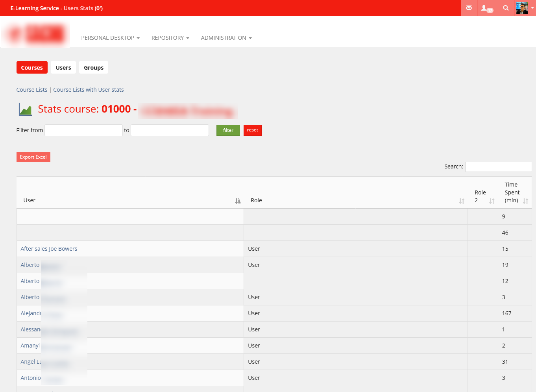Viewport: 536px width, 392px height.
Task: Expand the Personal Desktop menu
Action: pos(110,38)
